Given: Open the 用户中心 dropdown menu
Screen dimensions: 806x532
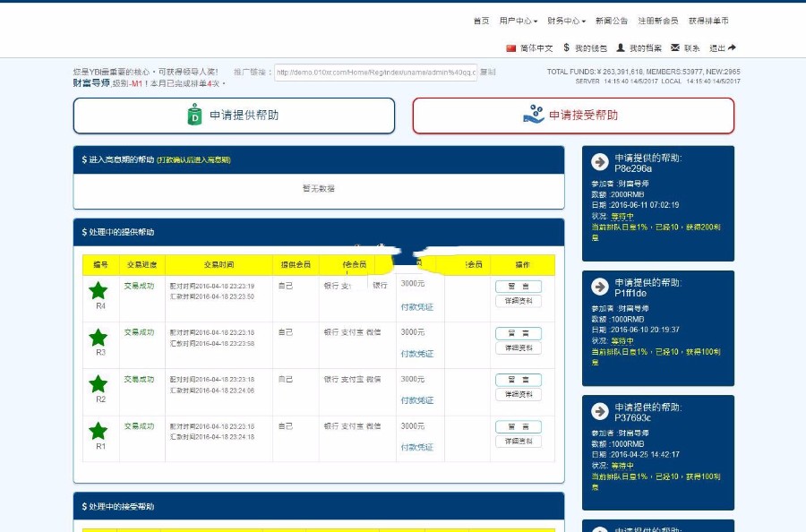Looking at the screenshot, I should click(x=519, y=21).
